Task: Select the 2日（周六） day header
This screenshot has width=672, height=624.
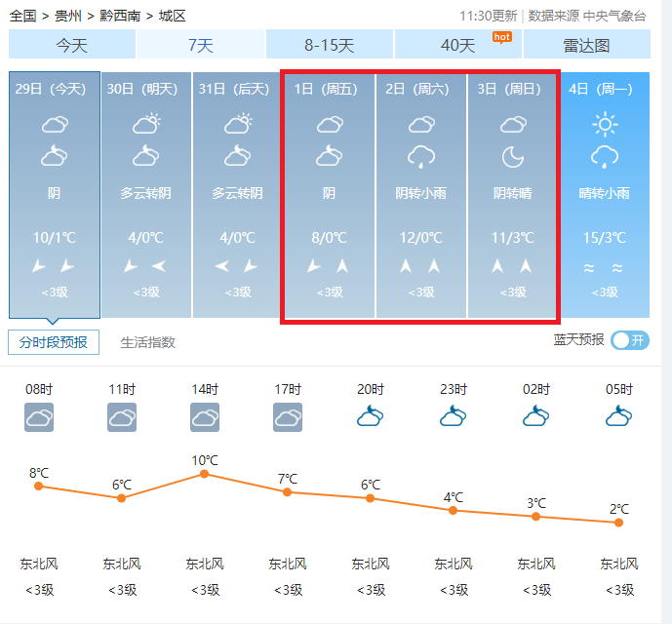Action: pos(417,89)
